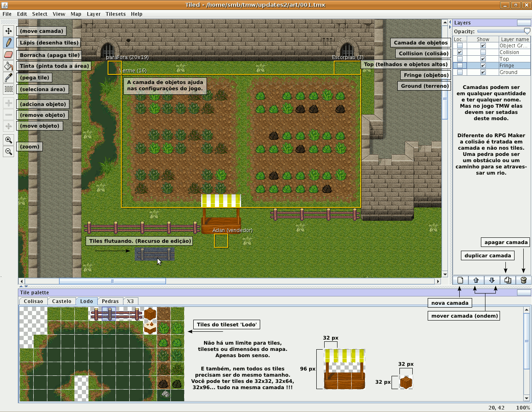Activate the Seleciona área selection tool
Image resolution: width=532 pixels, height=412 pixels.
pos(9,89)
